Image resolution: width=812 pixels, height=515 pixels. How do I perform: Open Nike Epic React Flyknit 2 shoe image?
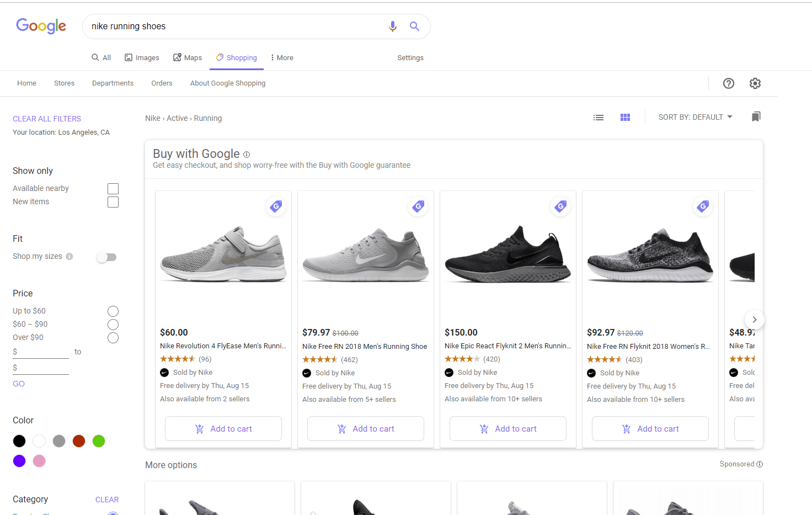[x=508, y=254]
